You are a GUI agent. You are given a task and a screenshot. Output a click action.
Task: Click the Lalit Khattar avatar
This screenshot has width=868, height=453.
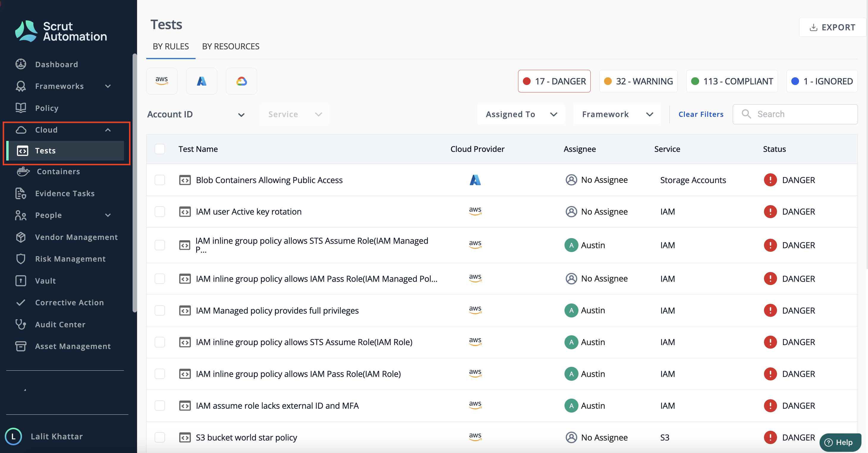point(13,436)
